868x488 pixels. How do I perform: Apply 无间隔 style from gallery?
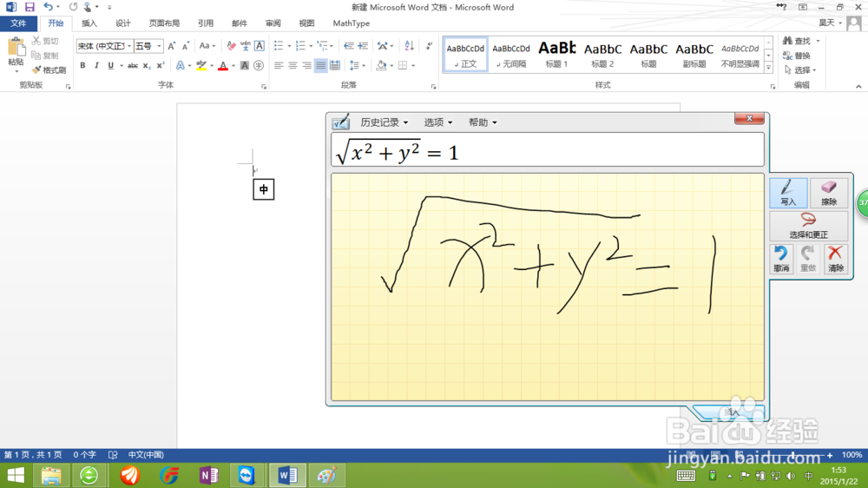pos(511,55)
